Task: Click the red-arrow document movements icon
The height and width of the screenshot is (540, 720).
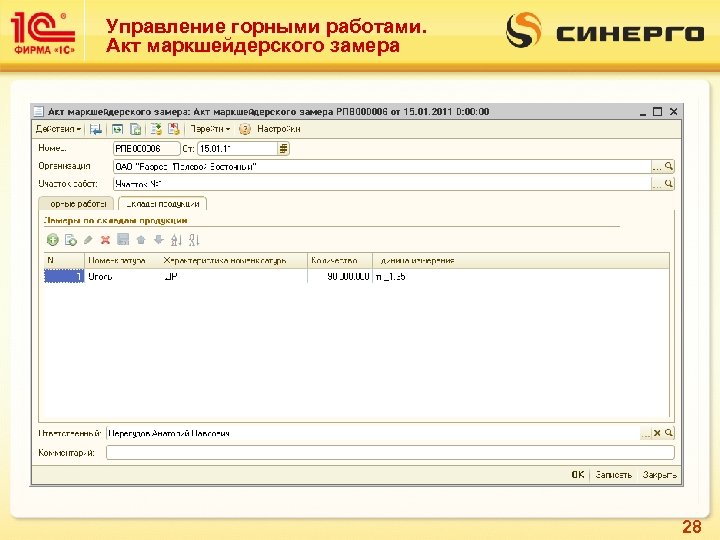Action: (174, 129)
